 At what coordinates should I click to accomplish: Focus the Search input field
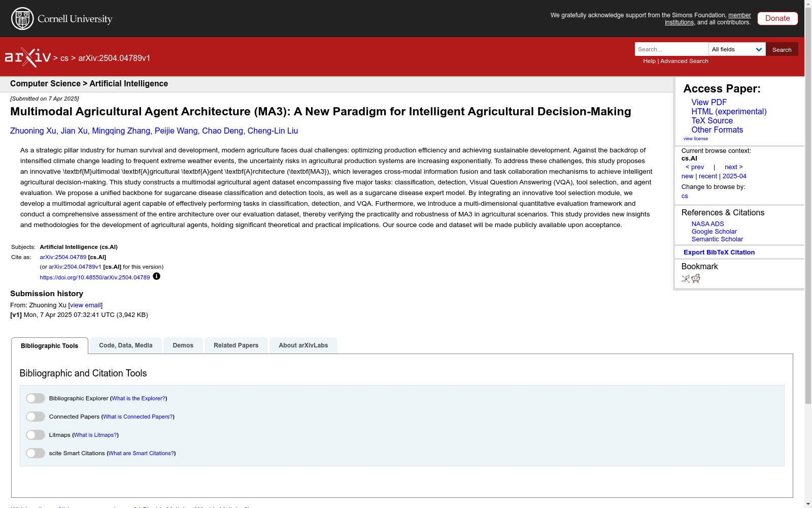(x=671, y=49)
